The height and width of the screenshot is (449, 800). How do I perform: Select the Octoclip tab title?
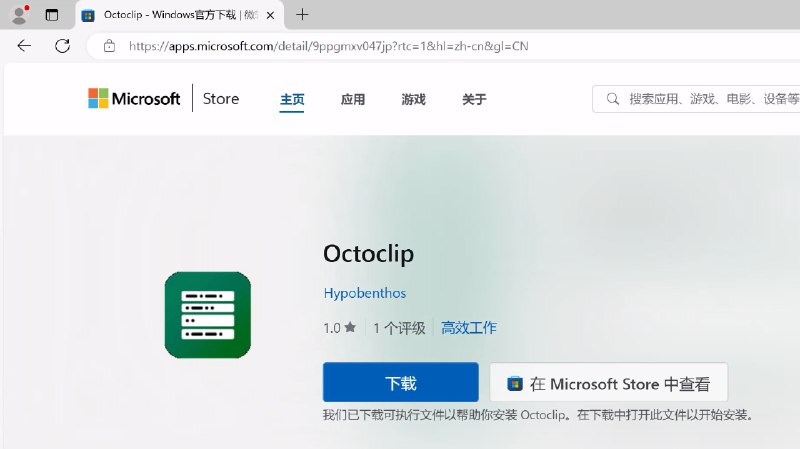pyautogui.click(x=181, y=15)
